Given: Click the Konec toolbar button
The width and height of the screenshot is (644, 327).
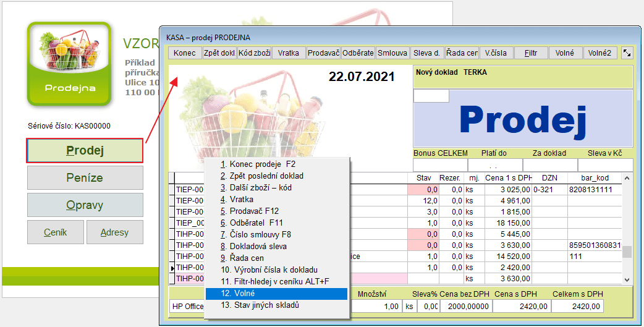Looking at the screenshot, I should [185, 53].
